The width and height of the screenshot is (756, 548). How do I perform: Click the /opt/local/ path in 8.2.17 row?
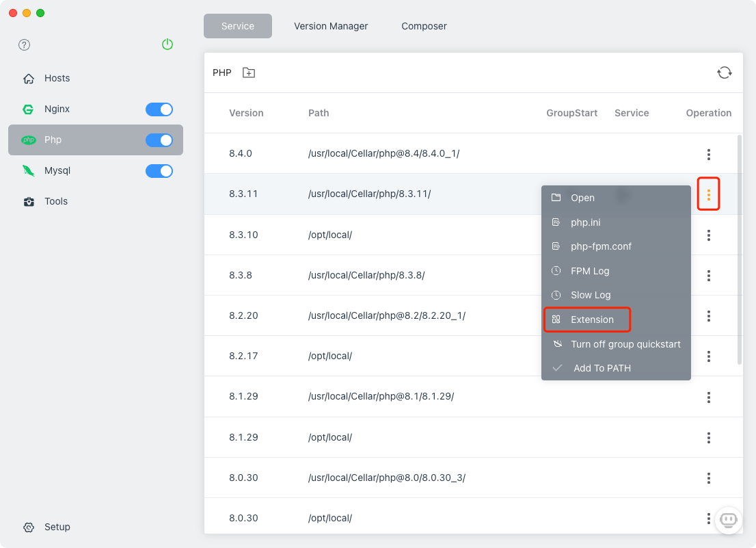(330, 356)
